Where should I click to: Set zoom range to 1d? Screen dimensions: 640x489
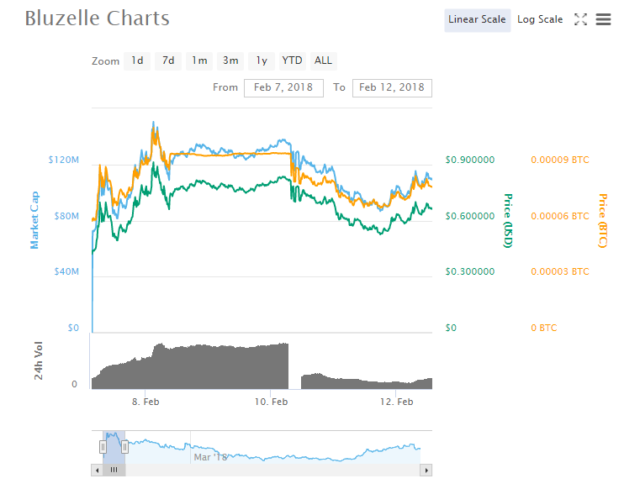[x=137, y=61]
